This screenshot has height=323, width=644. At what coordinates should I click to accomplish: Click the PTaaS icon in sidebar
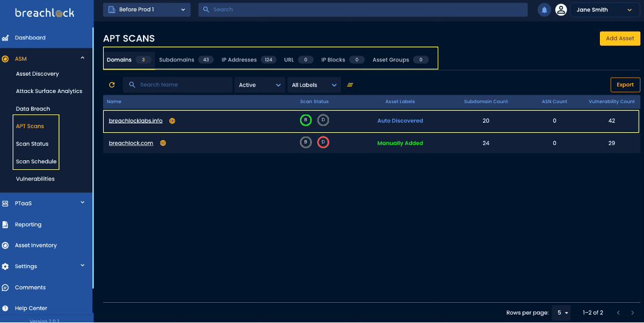[5, 204]
